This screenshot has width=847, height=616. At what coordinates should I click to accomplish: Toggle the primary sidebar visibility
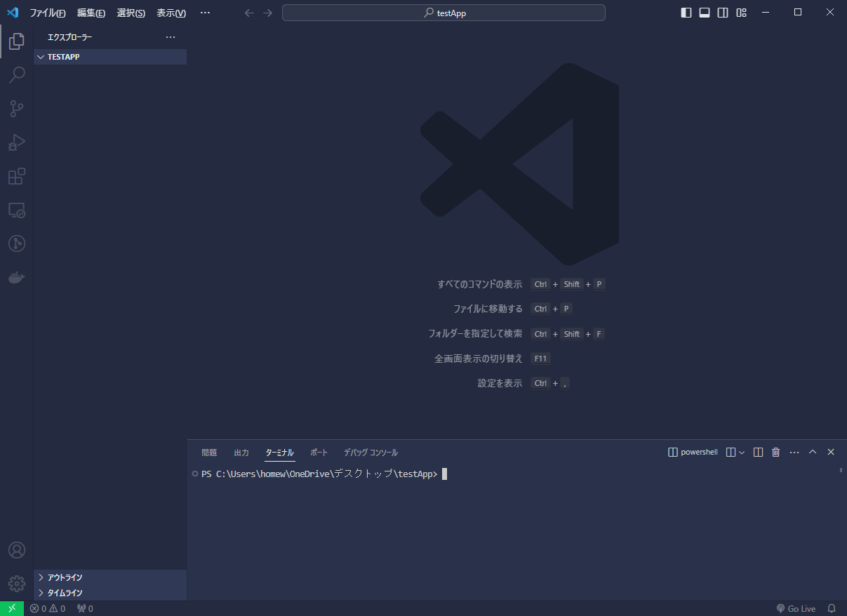click(x=686, y=12)
